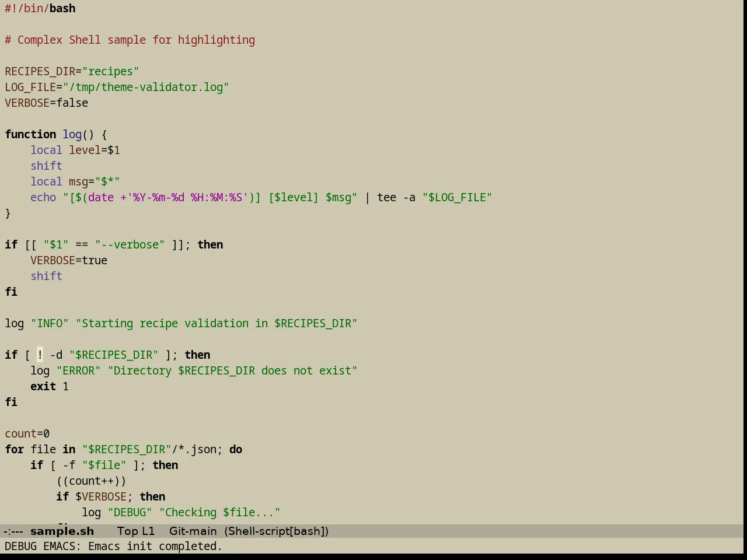Click "Starting recipe validation in $RECIPES_DIR" string
Image resolution: width=747 pixels, height=560 pixels.
217,323
